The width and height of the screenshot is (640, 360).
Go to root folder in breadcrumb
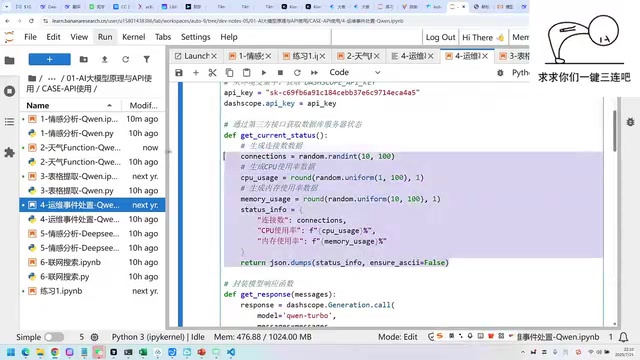32,78
